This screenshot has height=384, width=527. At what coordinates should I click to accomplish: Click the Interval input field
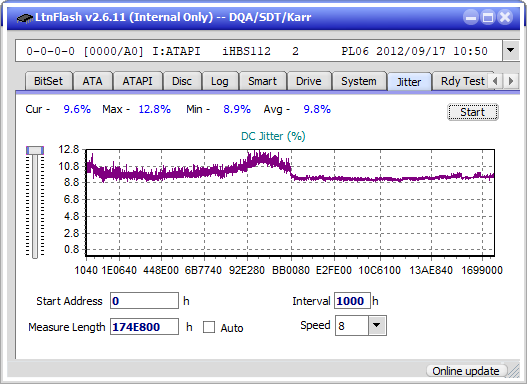click(352, 301)
